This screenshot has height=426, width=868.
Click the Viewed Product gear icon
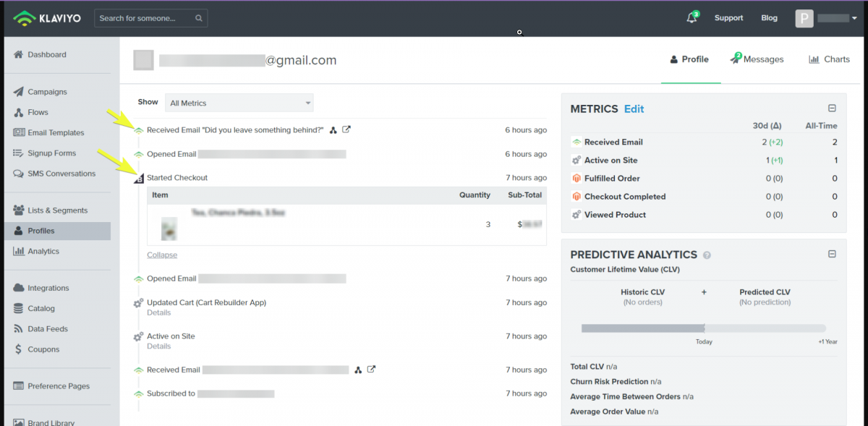(576, 214)
